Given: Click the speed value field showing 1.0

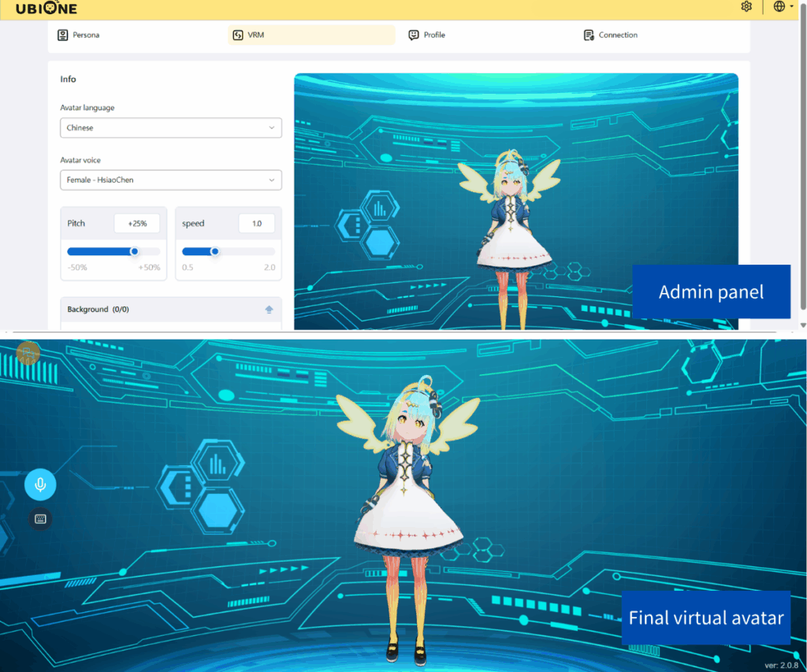Looking at the screenshot, I should point(256,223).
